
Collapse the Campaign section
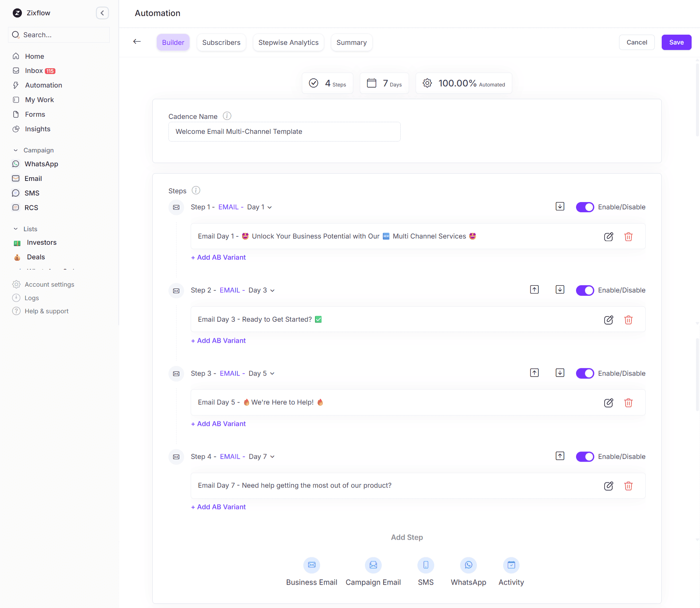point(16,150)
